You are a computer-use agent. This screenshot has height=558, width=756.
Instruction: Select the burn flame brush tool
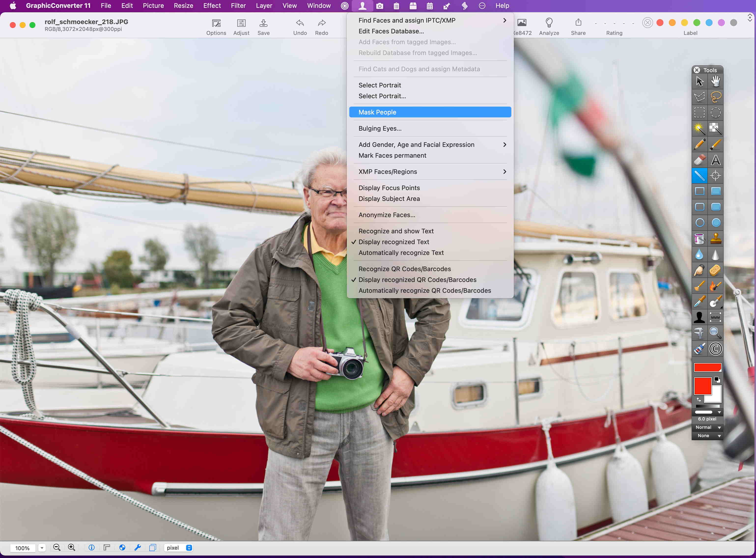(x=715, y=286)
